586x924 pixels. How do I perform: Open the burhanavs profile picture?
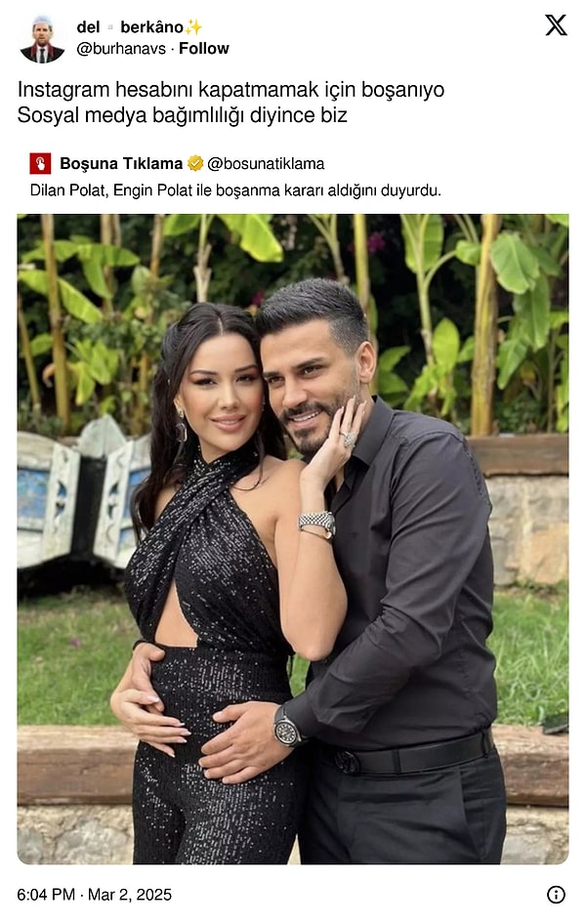42,39
